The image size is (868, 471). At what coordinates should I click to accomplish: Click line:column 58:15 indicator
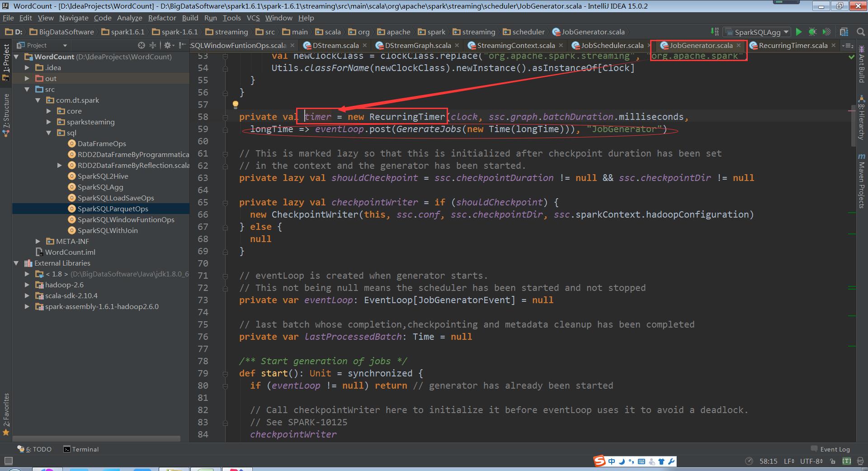tap(768, 461)
